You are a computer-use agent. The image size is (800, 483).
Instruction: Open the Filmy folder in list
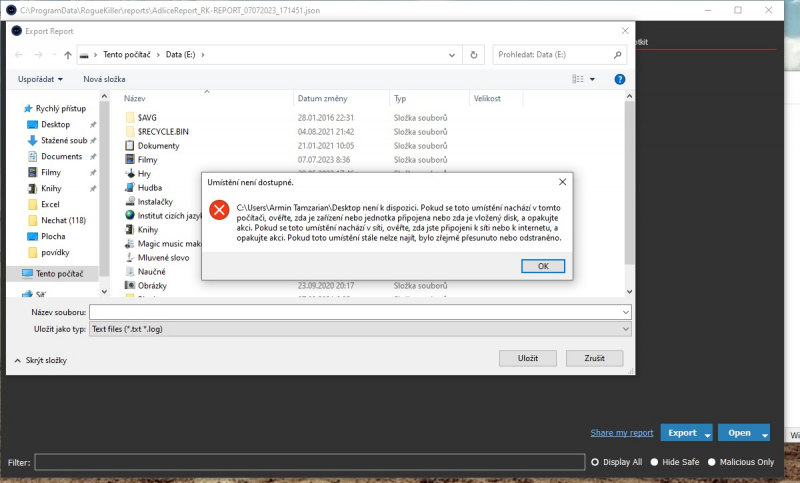(147, 160)
